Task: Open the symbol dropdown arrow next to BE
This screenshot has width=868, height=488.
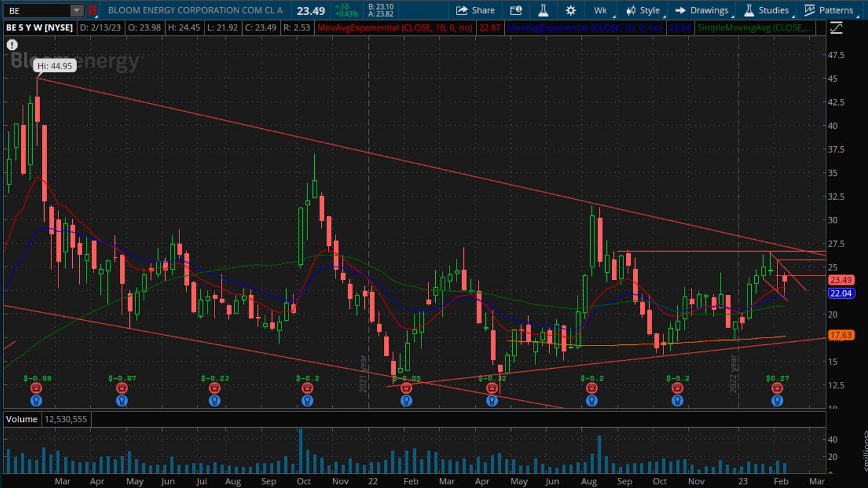Action: click(x=77, y=10)
